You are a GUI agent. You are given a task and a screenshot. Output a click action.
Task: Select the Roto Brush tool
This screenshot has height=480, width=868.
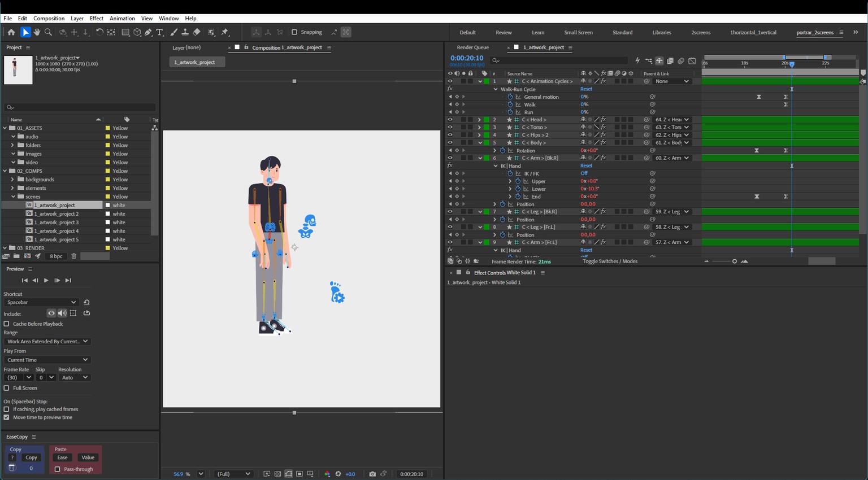[211, 32]
